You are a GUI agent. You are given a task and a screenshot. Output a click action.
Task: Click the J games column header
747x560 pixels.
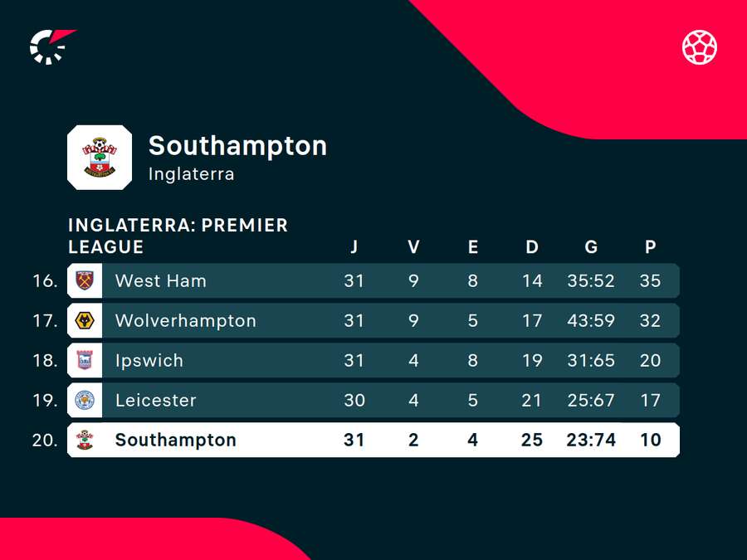pyautogui.click(x=354, y=246)
